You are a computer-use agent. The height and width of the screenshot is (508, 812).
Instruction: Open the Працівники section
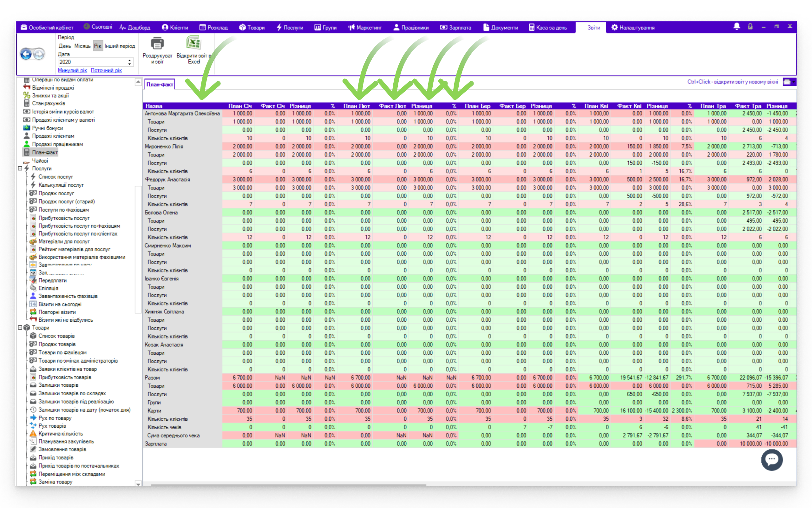point(411,28)
